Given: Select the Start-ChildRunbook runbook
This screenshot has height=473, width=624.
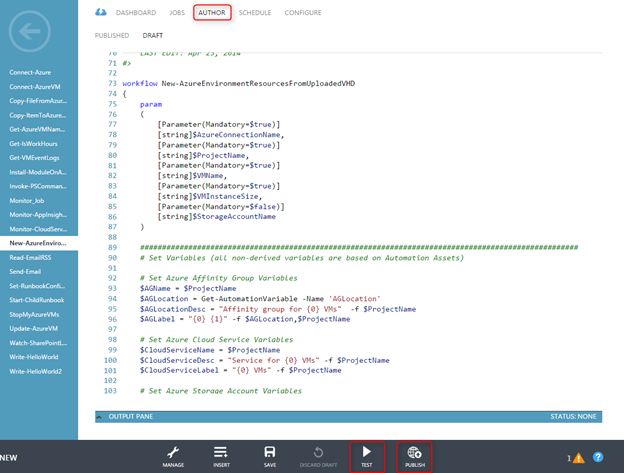Looking at the screenshot, I should click(x=37, y=300).
